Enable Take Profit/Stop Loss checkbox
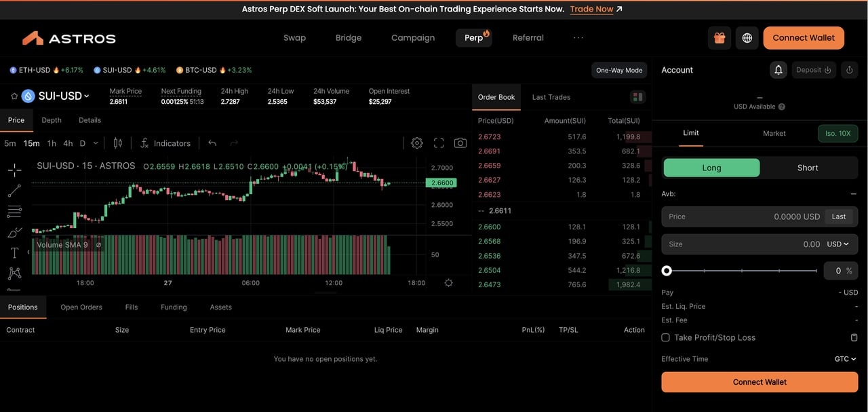Screen dimensions: 868x412 665,337
